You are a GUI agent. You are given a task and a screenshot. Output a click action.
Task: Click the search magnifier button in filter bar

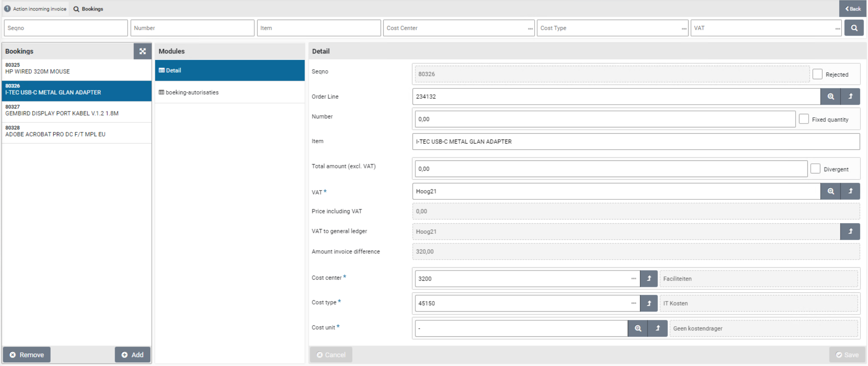click(854, 28)
